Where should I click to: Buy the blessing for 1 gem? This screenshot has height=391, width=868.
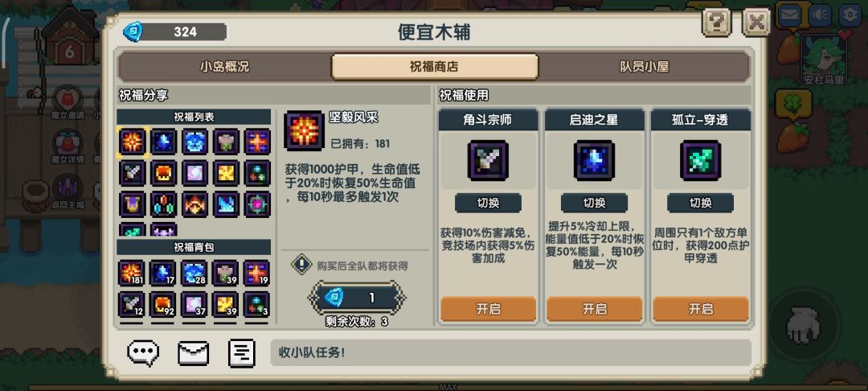[357, 298]
